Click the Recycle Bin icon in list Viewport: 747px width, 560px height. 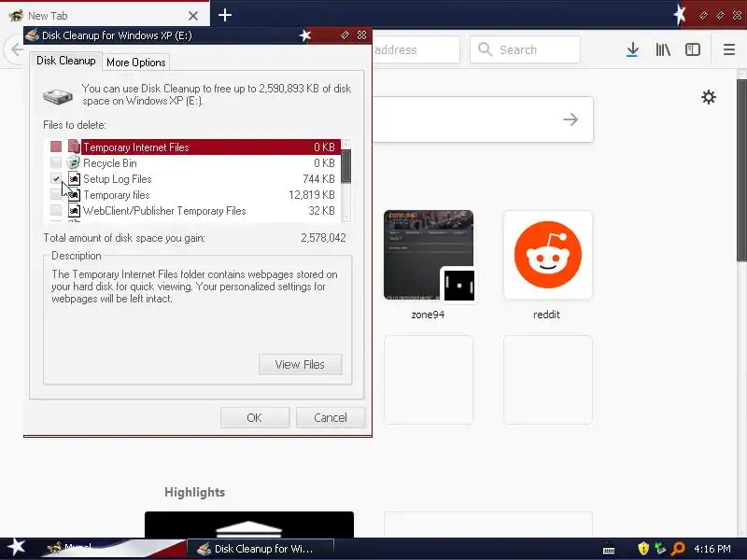click(x=74, y=162)
